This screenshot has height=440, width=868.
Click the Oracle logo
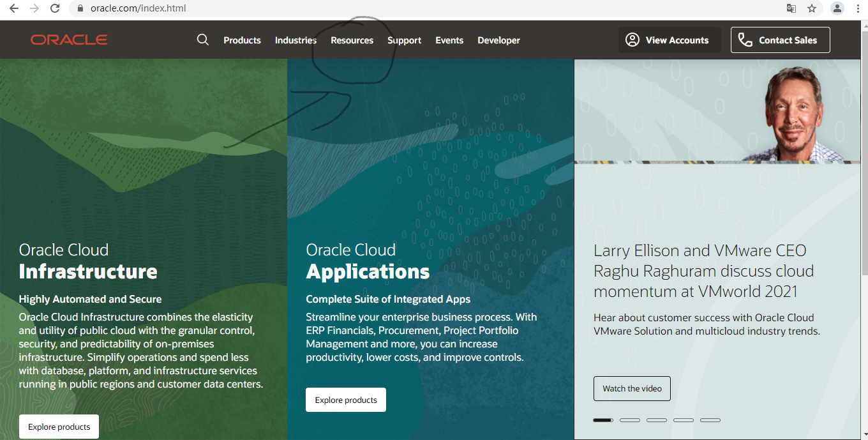tap(69, 40)
